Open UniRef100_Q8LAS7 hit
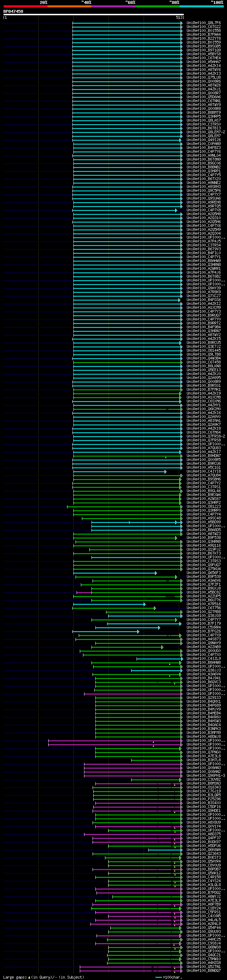This screenshot has height=980, width=227. pyautogui.click(x=203, y=120)
